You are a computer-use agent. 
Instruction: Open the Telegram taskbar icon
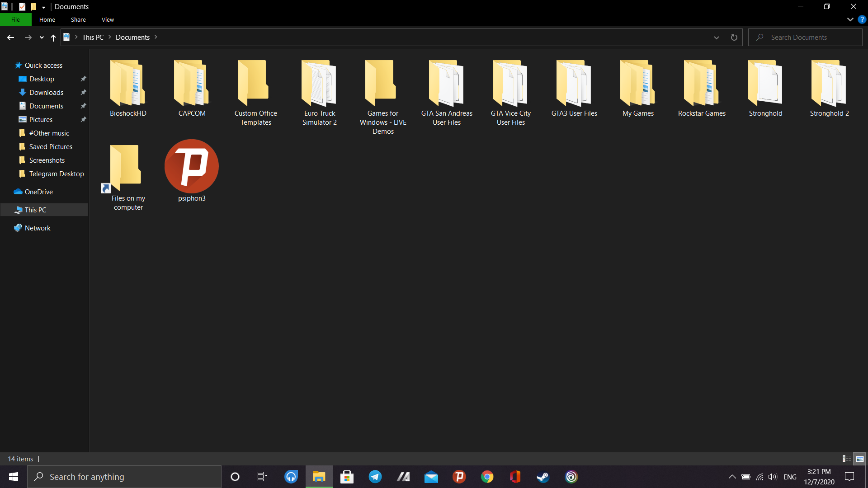pyautogui.click(x=375, y=477)
